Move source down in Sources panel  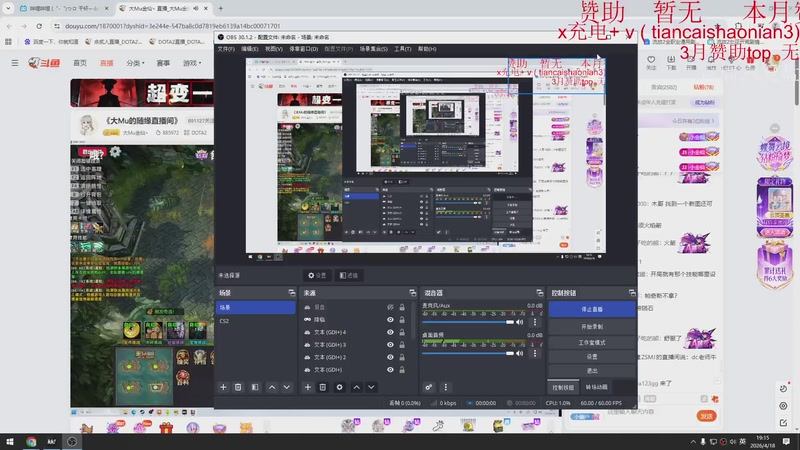click(x=371, y=387)
